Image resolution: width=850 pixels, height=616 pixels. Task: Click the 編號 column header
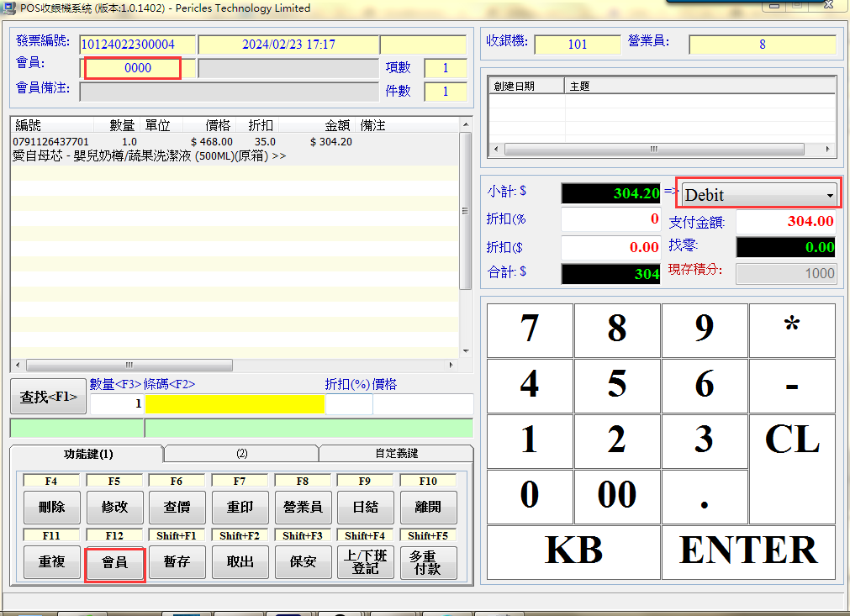click(52, 126)
